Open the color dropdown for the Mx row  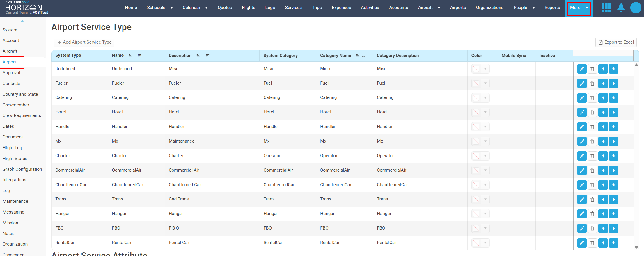click(x=485, y=141)
